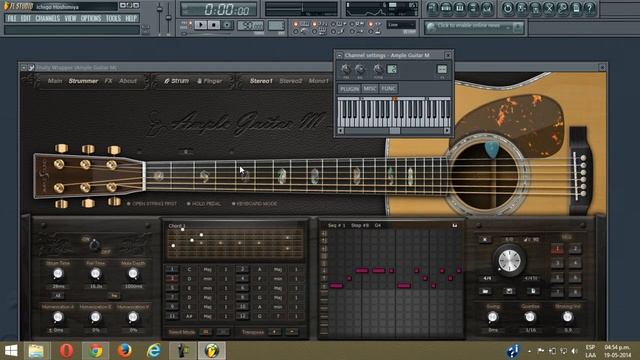
Task: Click the Mute Depth knob
Action: 133,274
